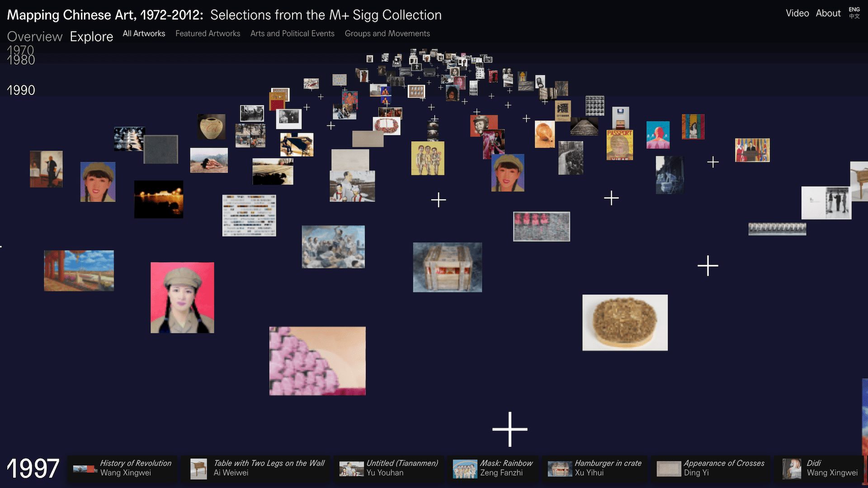The image size is (868, 488).
Task: Open the Video link
Action: pyautogui.click(x=797, y=13)
